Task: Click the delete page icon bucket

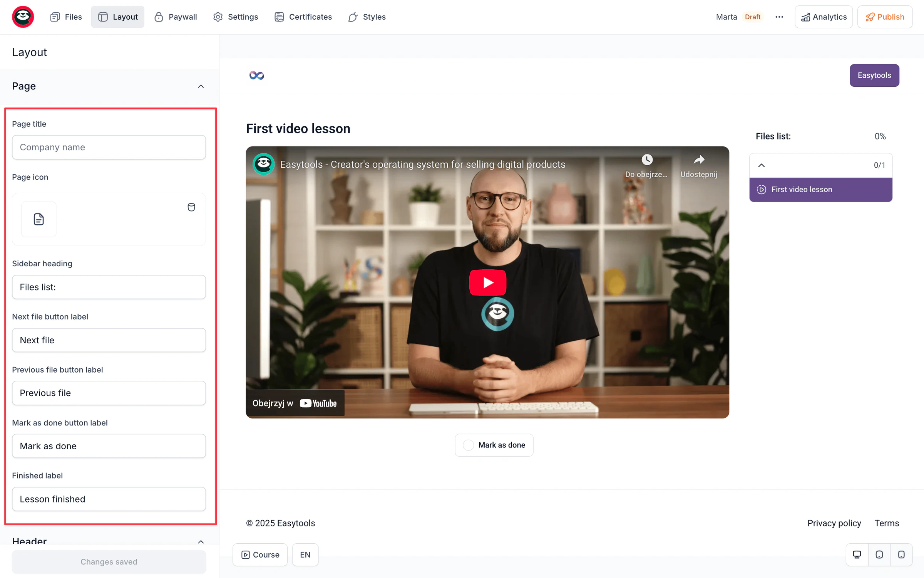Action: [x=191, y=207]
